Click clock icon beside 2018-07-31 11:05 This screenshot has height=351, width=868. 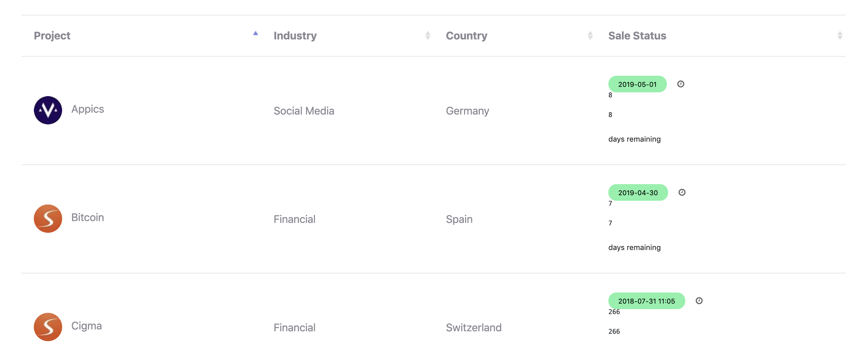pos(699,301)
